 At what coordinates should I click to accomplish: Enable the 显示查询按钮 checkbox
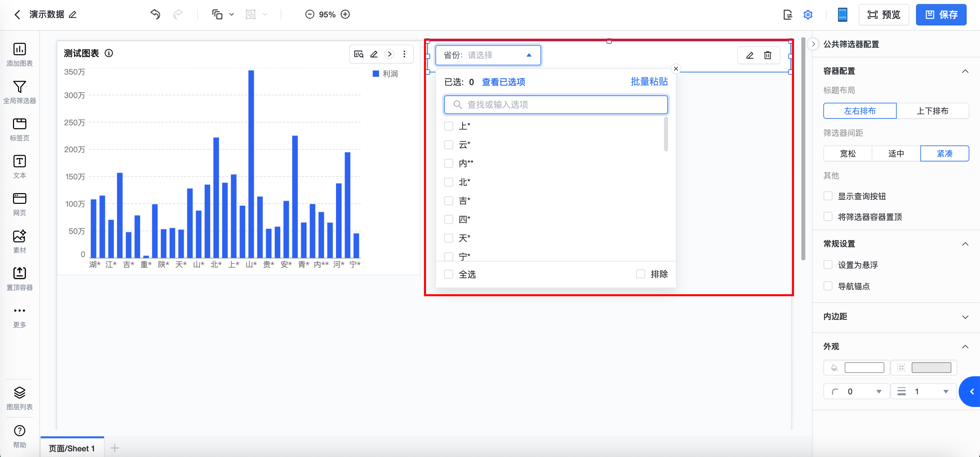(x=828, y=196)
